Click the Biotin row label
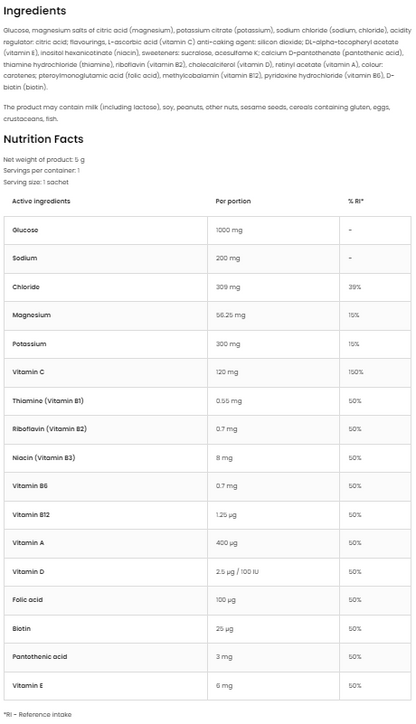 click(x=21, y=628)
